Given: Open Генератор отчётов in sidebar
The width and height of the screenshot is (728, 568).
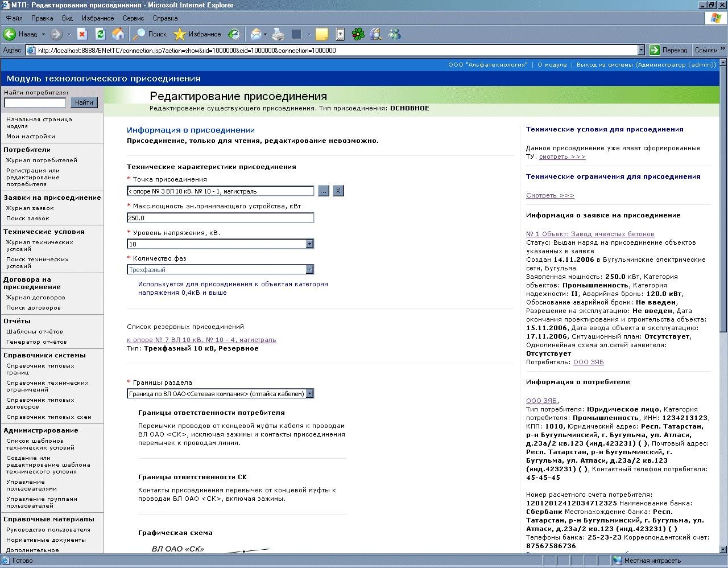Looking at the screenshot, I should point(36,342).
